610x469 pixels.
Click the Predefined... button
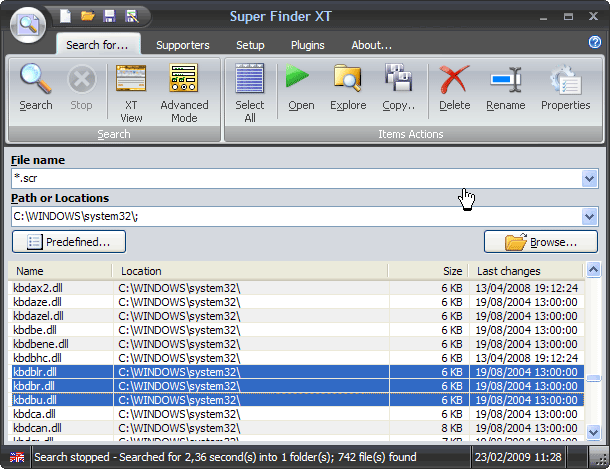coord(69,242)
